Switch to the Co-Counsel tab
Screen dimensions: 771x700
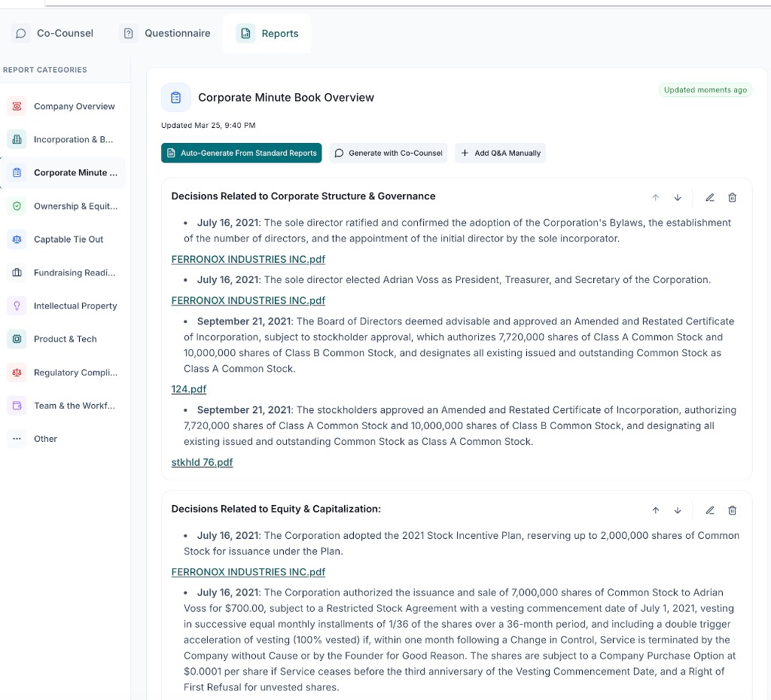click(53, 33)
